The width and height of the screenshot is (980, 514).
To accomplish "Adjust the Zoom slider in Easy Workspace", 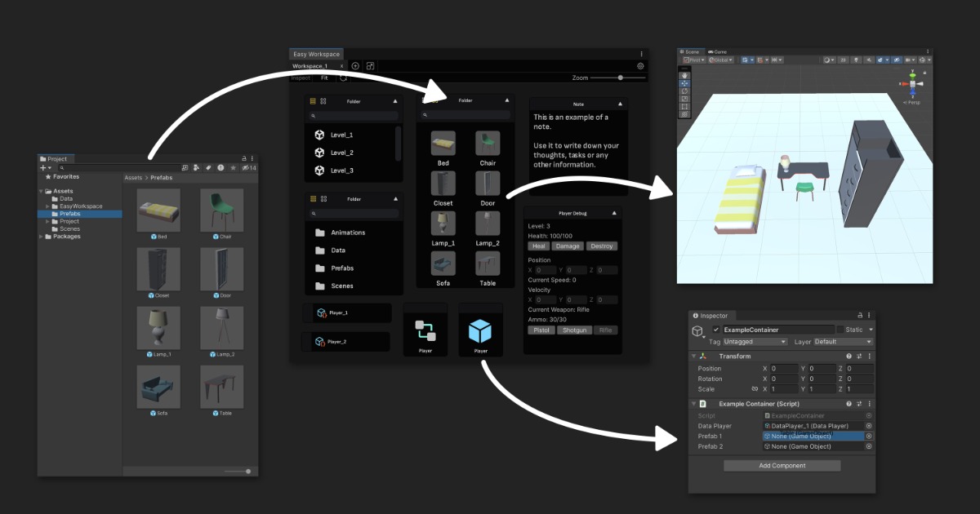I will click(x=619, y=78).
